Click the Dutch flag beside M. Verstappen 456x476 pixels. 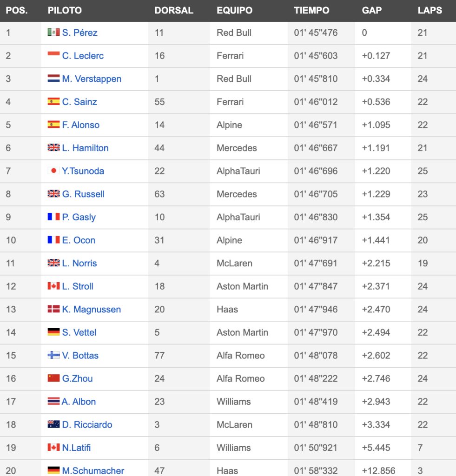coord(53,78)
